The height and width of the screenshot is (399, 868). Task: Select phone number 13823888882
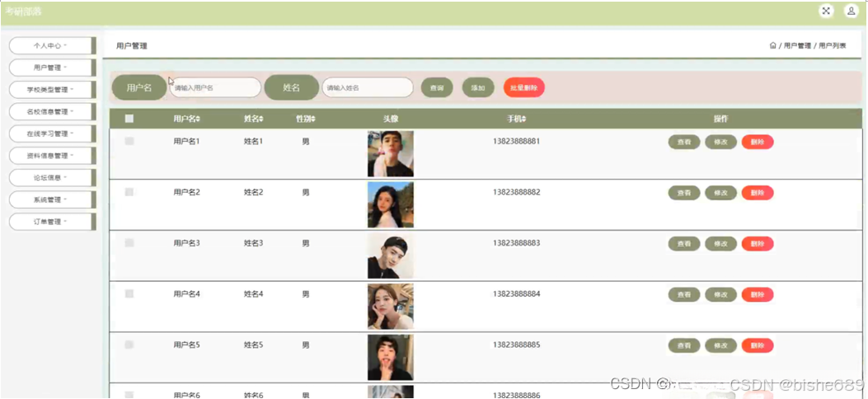tap(516, 192)
